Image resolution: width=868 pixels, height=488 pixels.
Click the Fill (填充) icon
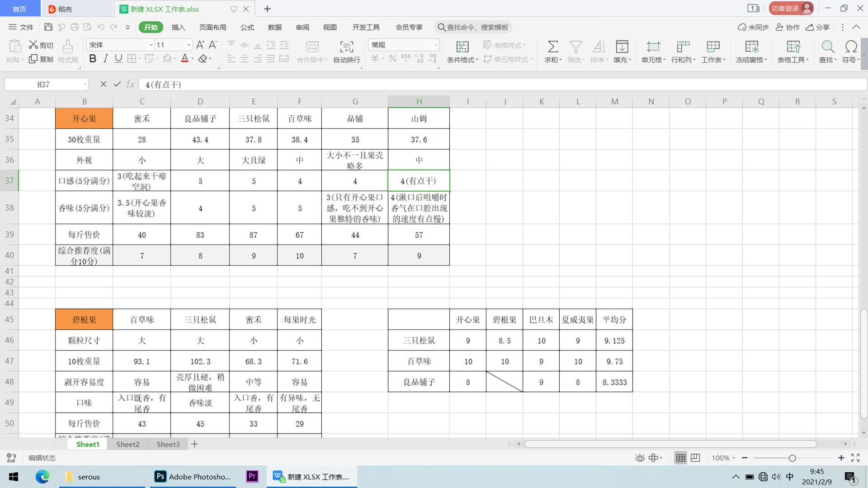(x=622, y=47)
